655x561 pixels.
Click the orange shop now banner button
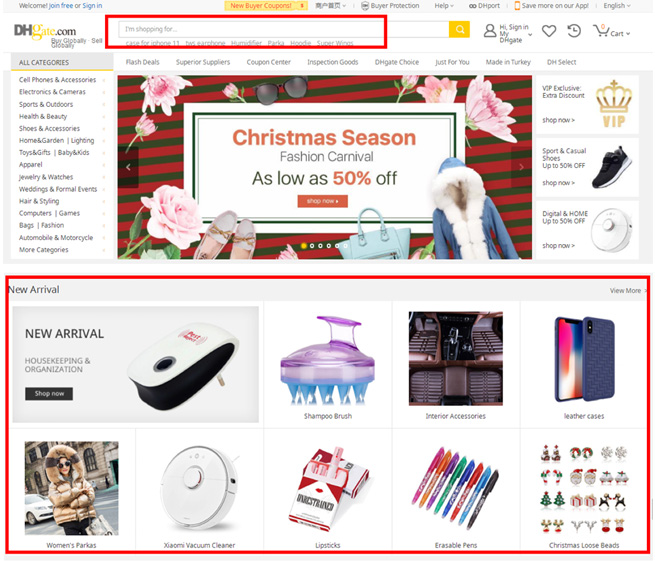point(322,201)
